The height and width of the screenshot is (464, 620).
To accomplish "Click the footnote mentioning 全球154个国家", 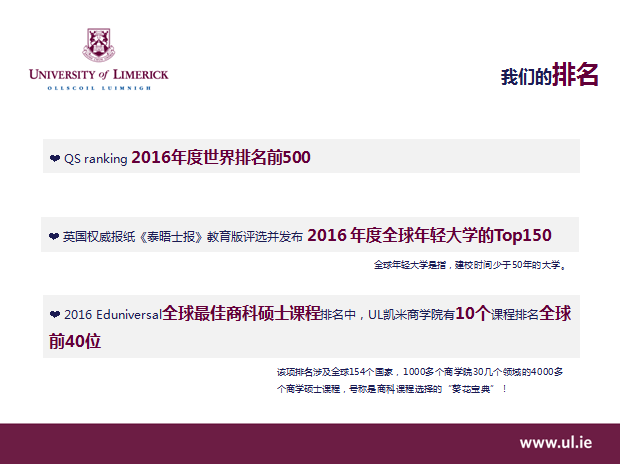I will pos(420,372).
